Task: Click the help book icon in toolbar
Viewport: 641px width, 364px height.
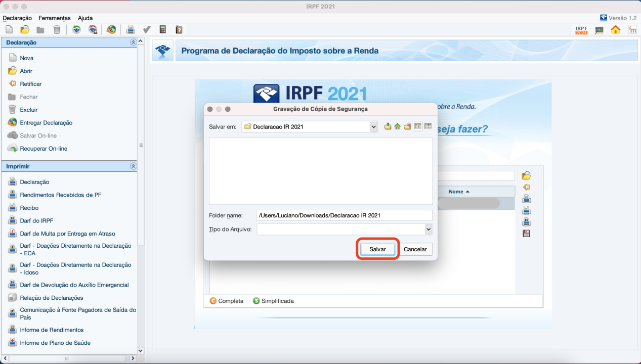Action: point(179,29)
